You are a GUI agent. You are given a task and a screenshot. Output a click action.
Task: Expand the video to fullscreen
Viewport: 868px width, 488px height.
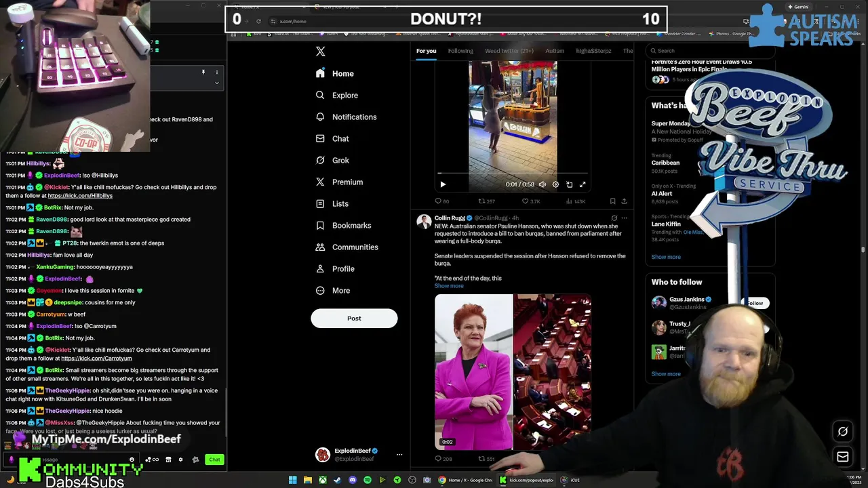point(583,184)
